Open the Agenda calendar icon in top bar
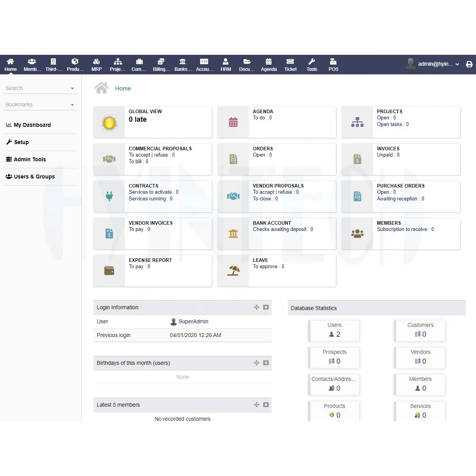The image size is (476, 476). click(x=269, y=61)
